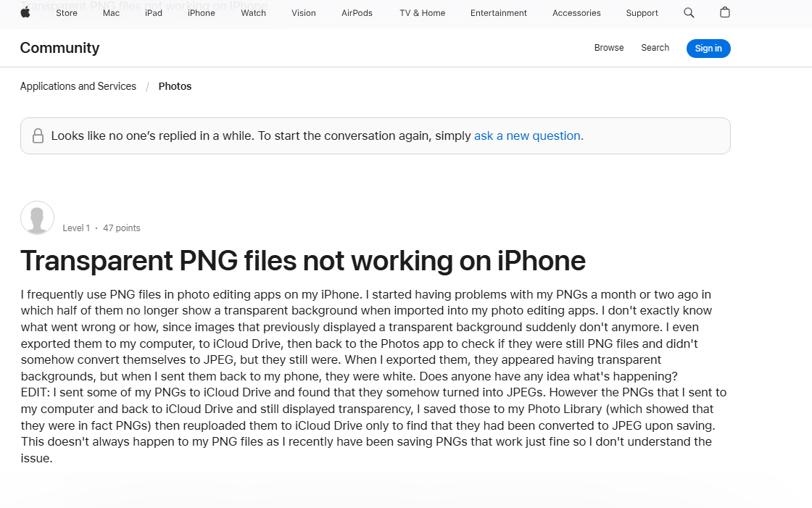Open the TV & Home menu
This screenshot has height=508, width=812.
coord(422,13)
